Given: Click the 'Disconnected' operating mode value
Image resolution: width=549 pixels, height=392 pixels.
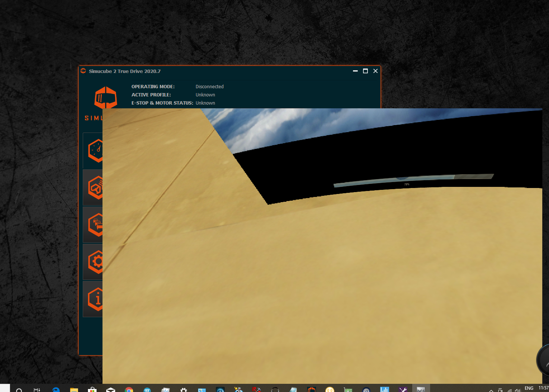Looking at the screenshot, I should [209, 87].
